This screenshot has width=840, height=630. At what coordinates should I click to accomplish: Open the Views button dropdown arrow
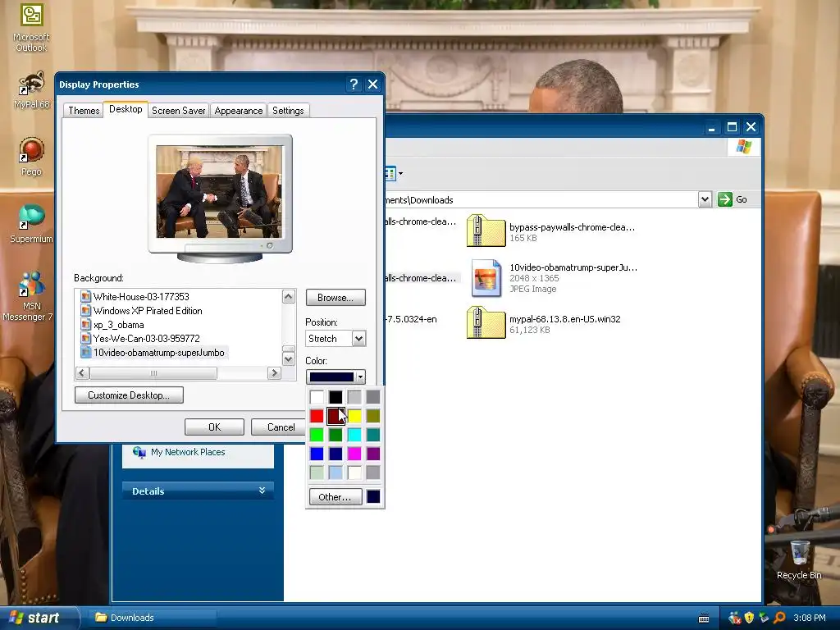point(400,174)
